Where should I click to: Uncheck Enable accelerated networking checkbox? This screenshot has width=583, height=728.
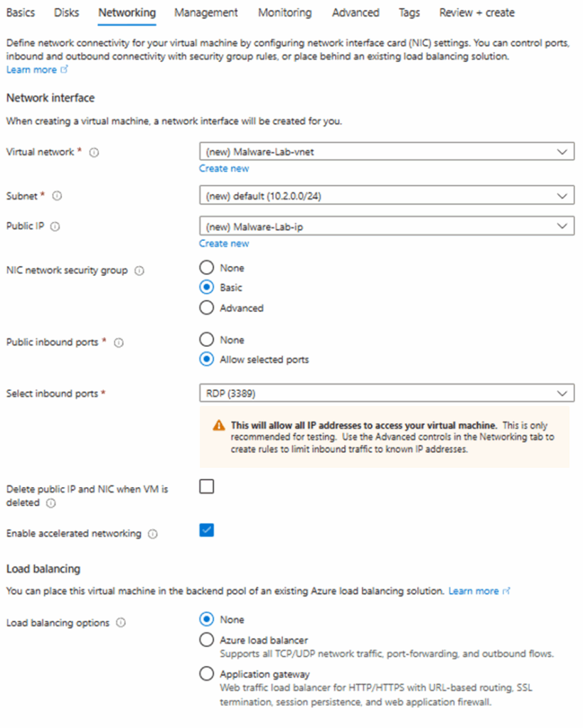coord(207,530)
